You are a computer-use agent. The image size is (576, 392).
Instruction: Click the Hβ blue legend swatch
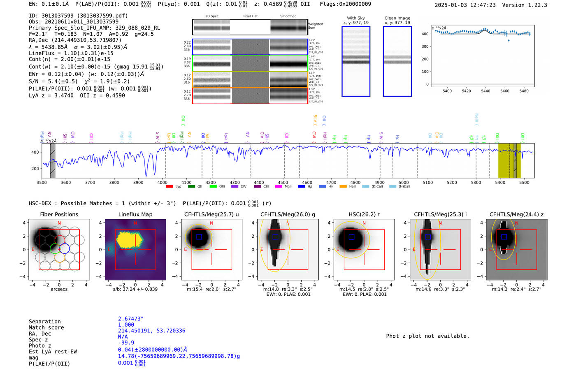302,187
